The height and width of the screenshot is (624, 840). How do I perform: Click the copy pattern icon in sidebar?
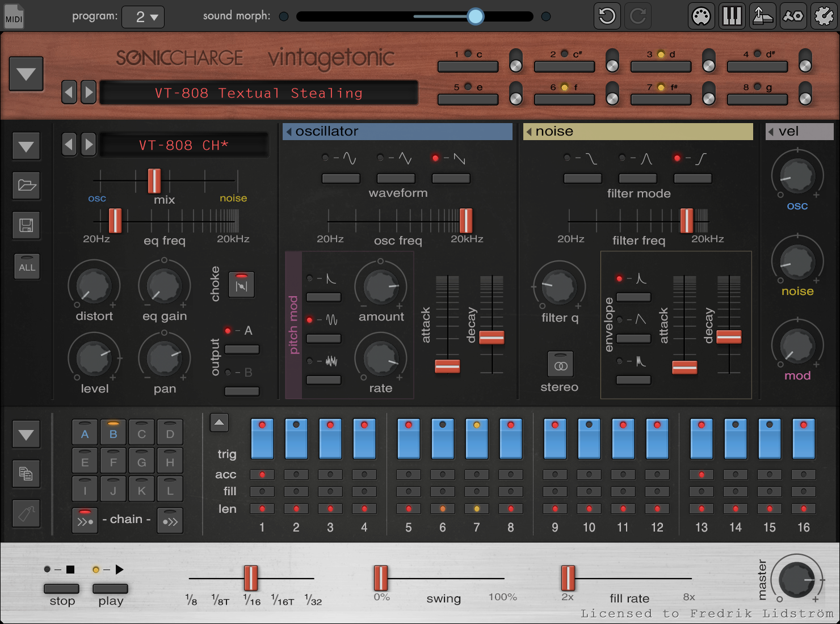click(26, 473)
